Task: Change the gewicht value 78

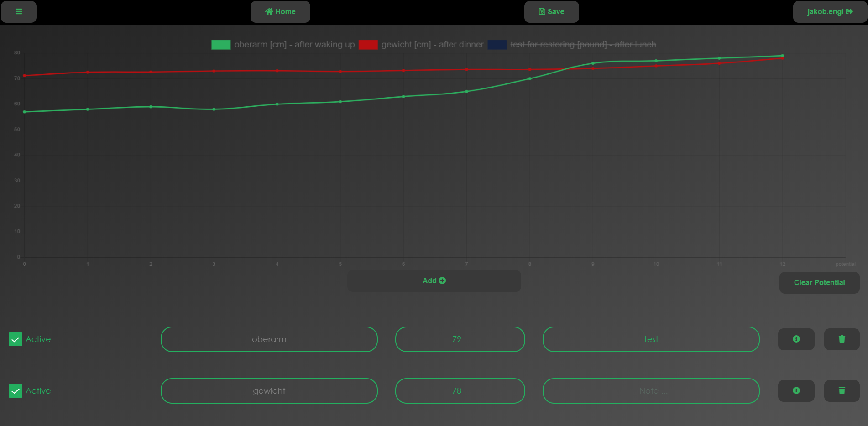Action: [460, 391]
